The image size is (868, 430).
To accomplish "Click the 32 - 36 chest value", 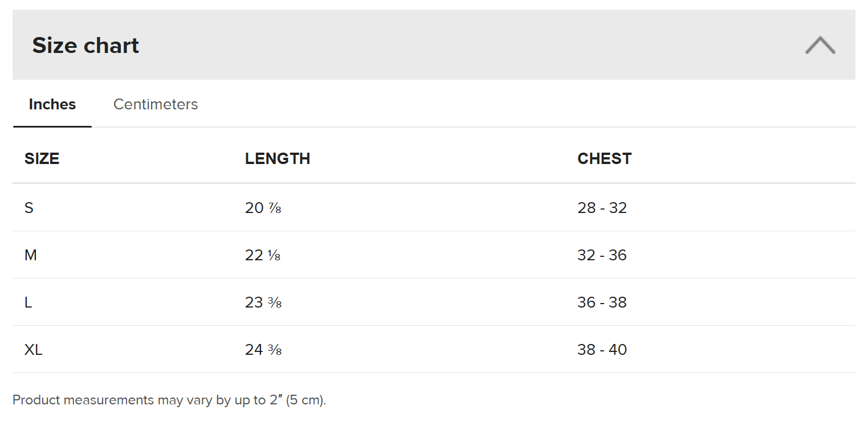I will (x=602, y=255).
